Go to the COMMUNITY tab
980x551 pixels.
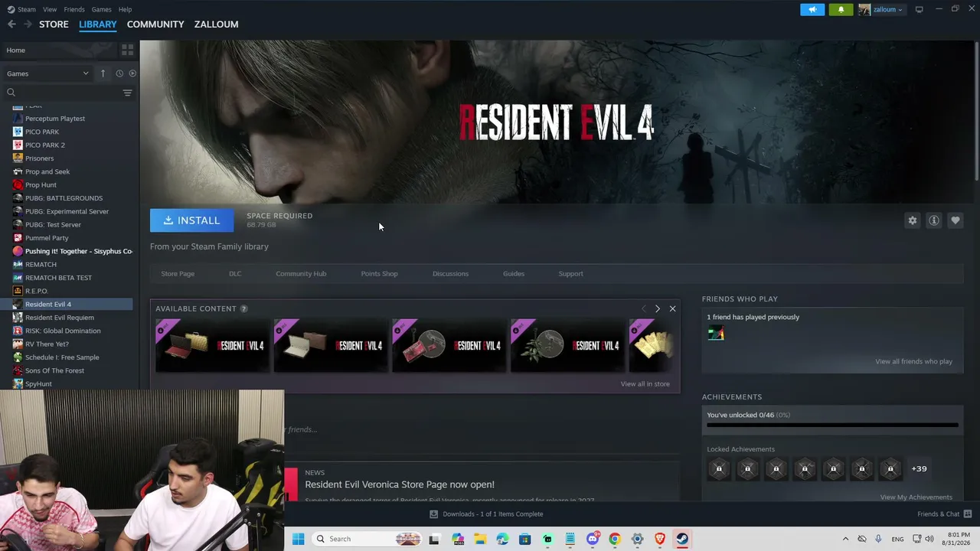click(x=155, y=24)
